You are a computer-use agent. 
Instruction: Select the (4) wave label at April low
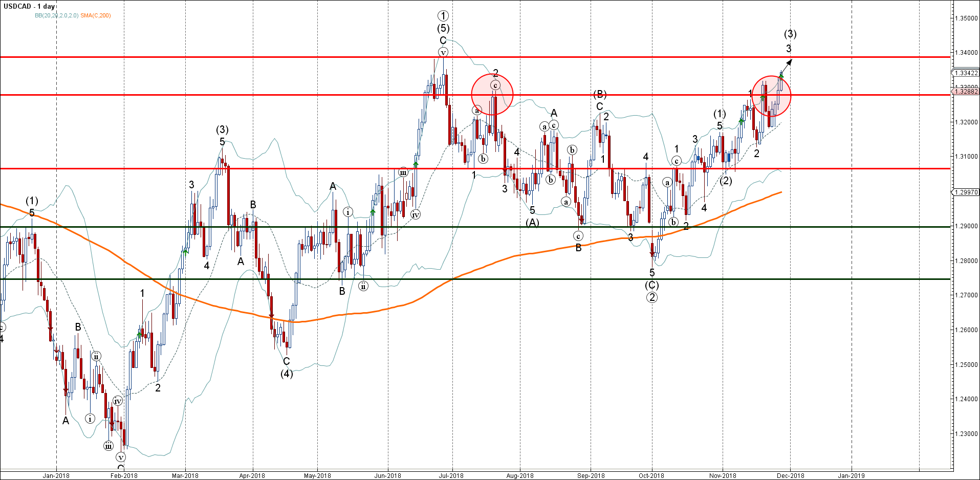click(x=287, y=374)
